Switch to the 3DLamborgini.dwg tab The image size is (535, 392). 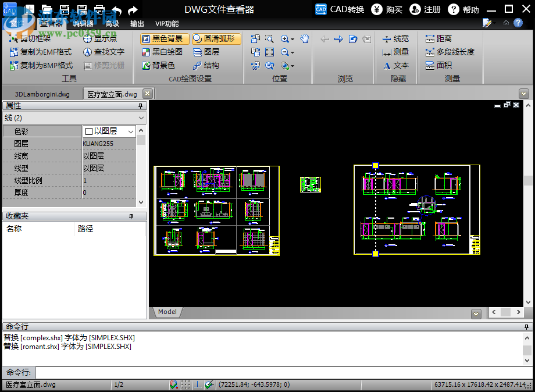(x=42, y=94)
